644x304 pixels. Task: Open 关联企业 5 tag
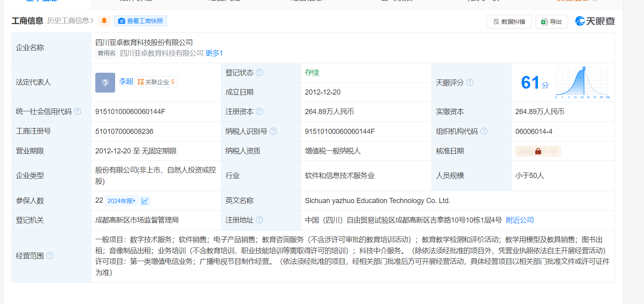pyautogui.click(x=156, y=82)
